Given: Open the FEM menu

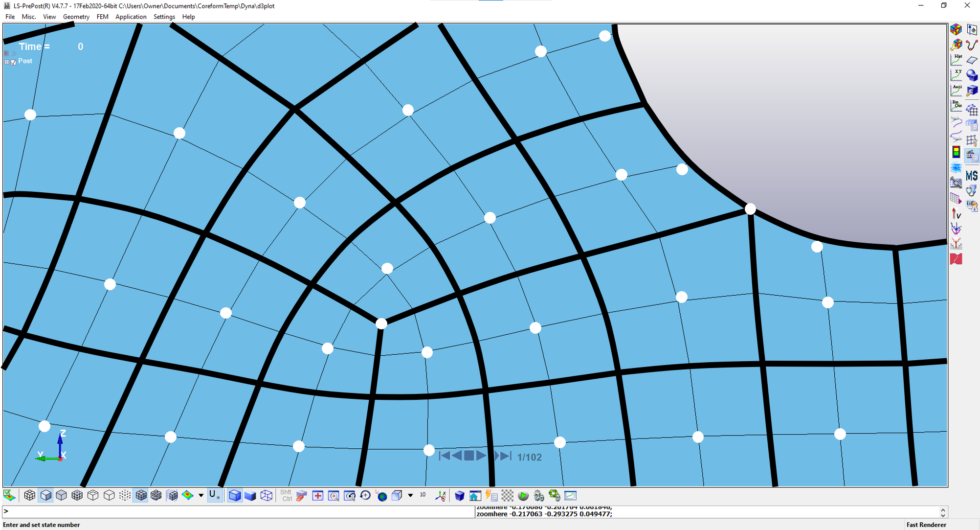Looking at the screenshot, I should (x=102, y=17).
